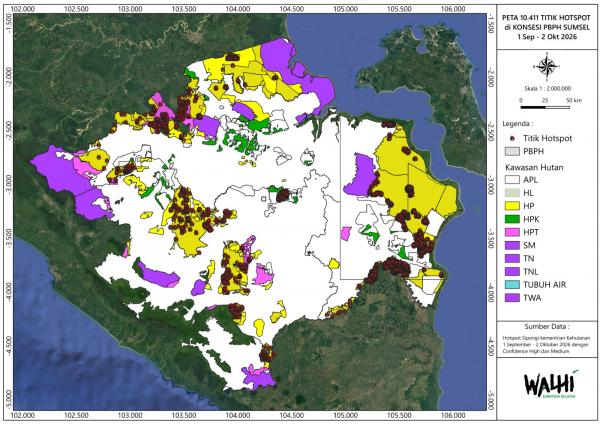Click the Titik Hotspot legend dot symbol
Screen dimensions: 600x424
[x=512, y=138]
